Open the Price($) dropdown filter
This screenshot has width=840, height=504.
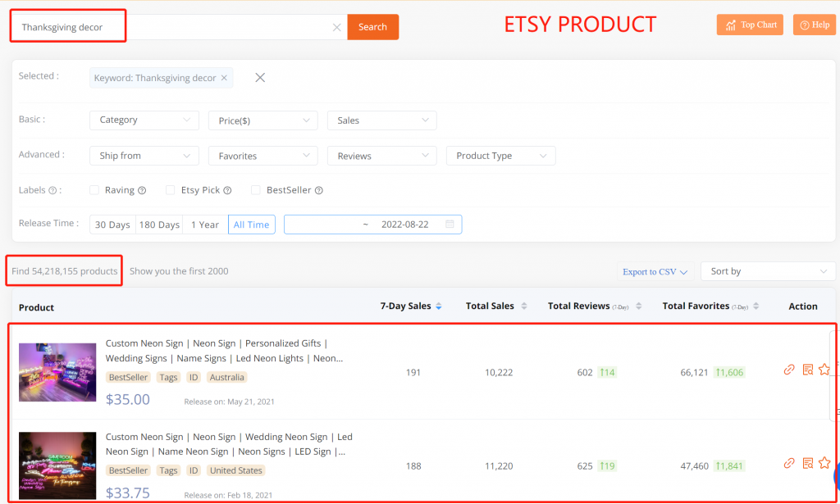[262, 120]
